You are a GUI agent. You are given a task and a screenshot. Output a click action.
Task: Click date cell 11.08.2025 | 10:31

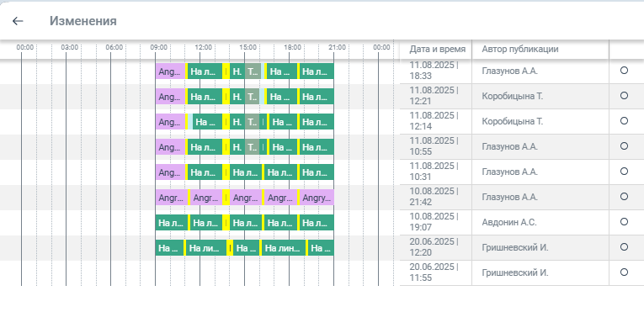[434, 172]
